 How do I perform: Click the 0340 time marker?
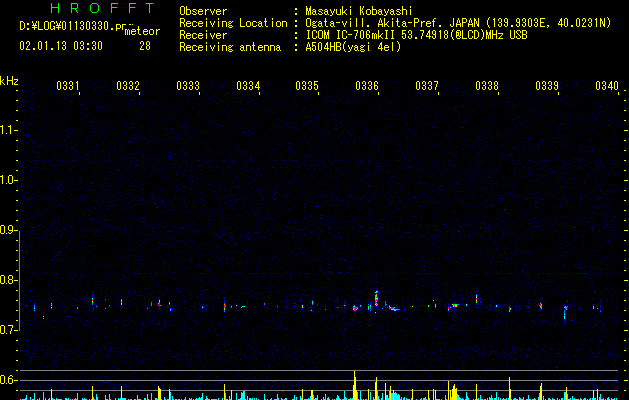607,85
